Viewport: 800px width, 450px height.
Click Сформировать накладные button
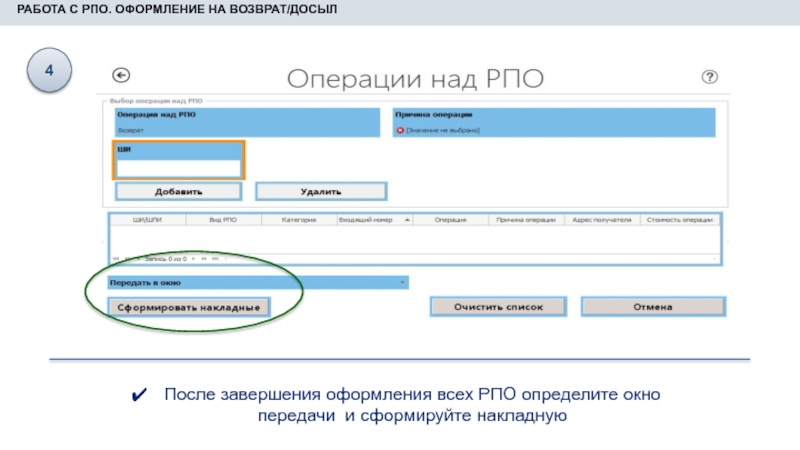point(189,308)
